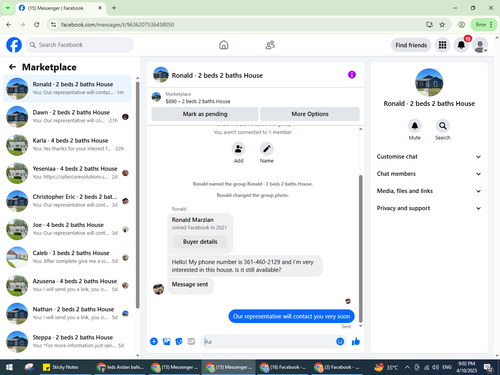Open Caleb 3 beds 2 baths conversation

click(67, 257)
